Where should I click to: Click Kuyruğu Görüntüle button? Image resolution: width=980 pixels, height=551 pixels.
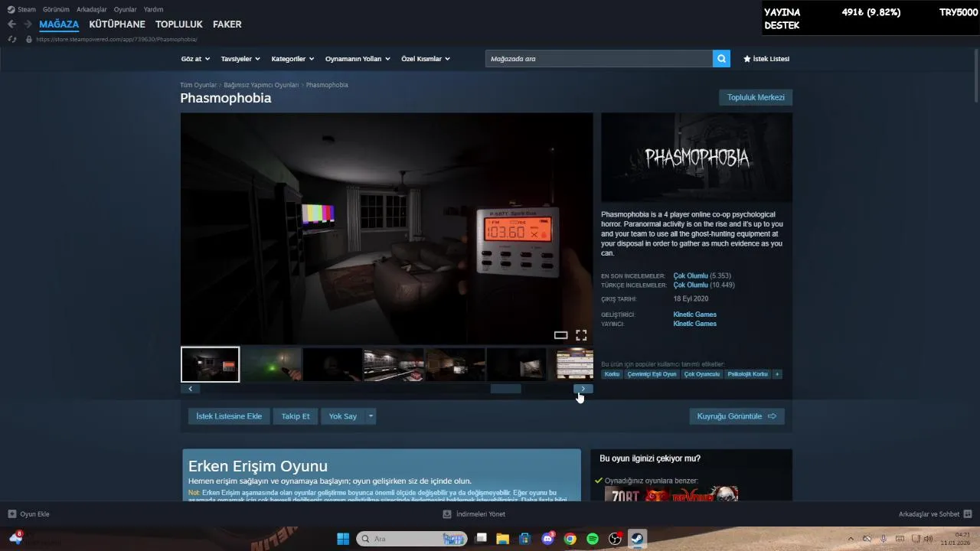(737, 416)
